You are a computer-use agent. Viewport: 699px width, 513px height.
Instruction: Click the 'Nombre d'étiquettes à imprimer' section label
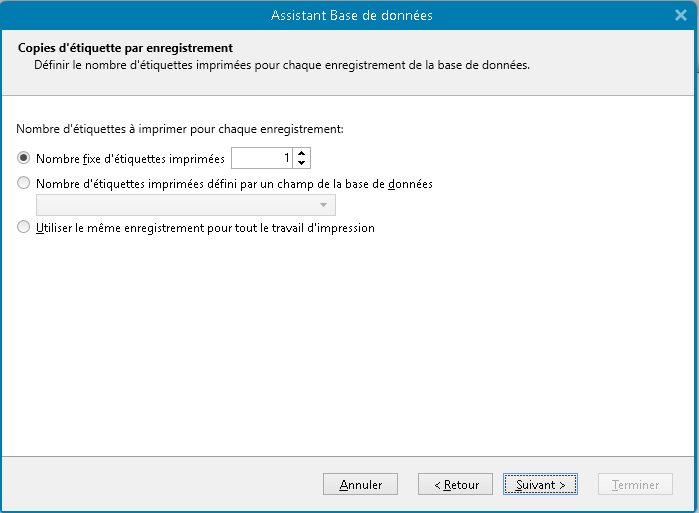tap(180, 129)
